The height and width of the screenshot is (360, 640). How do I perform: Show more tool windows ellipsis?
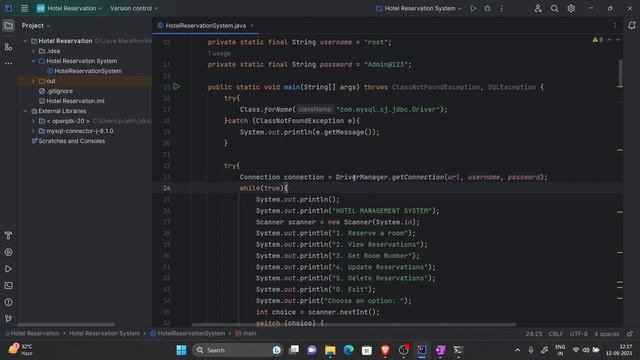coord(8,64)
